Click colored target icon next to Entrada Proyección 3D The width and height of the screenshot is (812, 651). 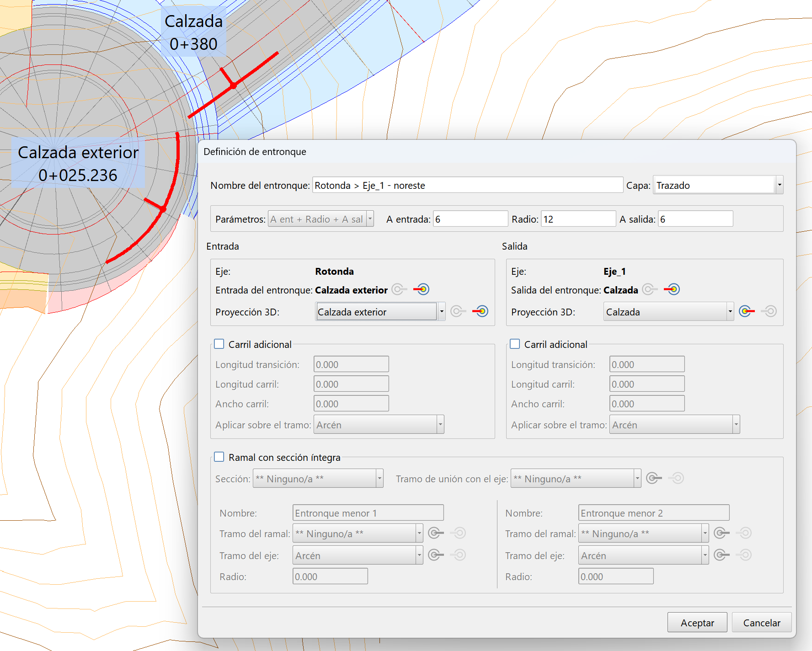481,311
